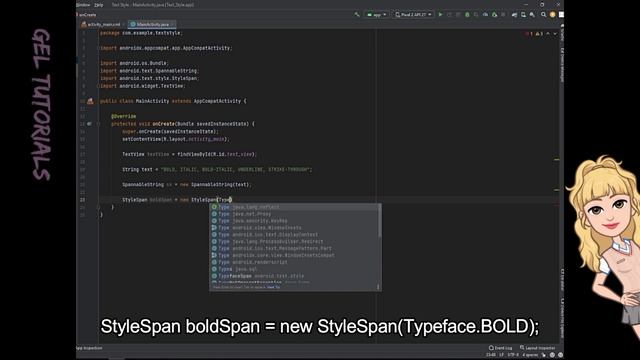Go to previous highlighted error arrow
The image size is (640, 360).
tap(548, 34)
